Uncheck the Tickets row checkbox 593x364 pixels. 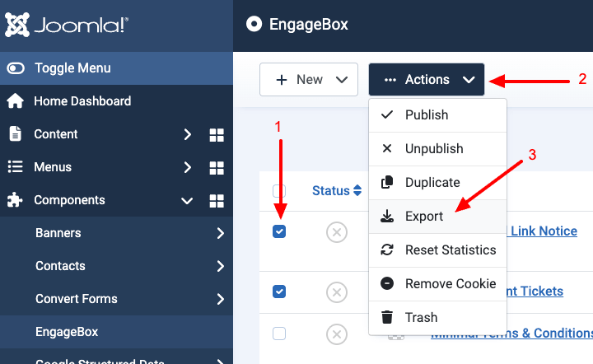pyautogui.click(x=279, y=292)
